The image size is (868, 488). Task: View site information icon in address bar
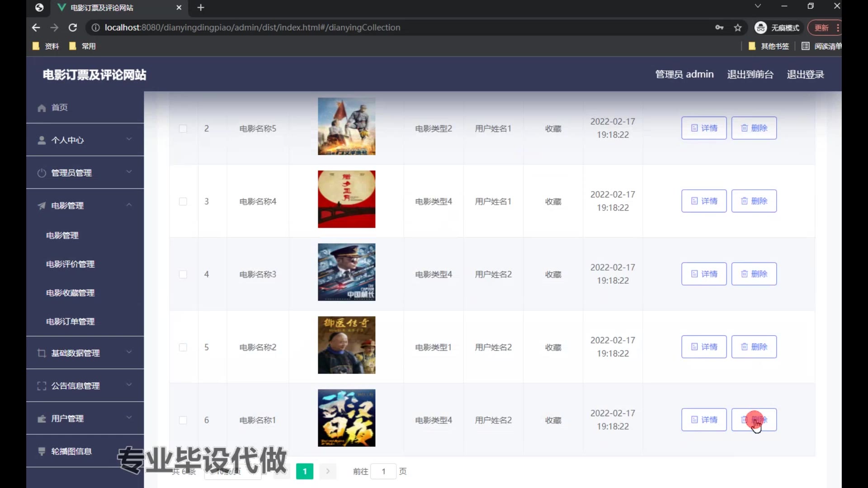click(95, 28)
